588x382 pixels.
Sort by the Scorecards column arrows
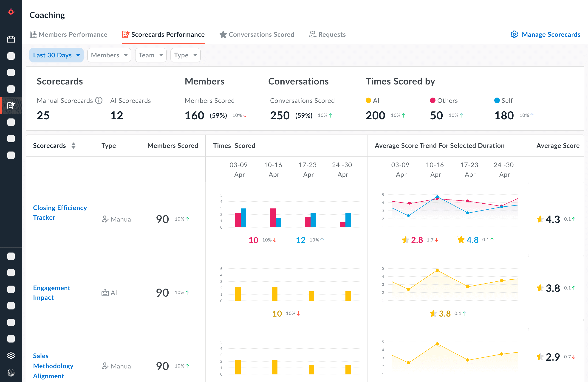point(73,146)
